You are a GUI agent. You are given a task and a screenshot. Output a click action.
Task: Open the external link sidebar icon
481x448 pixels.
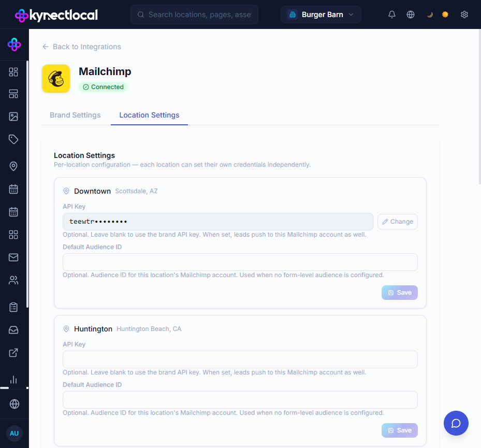pyautogui.click(x=13, y=353)
